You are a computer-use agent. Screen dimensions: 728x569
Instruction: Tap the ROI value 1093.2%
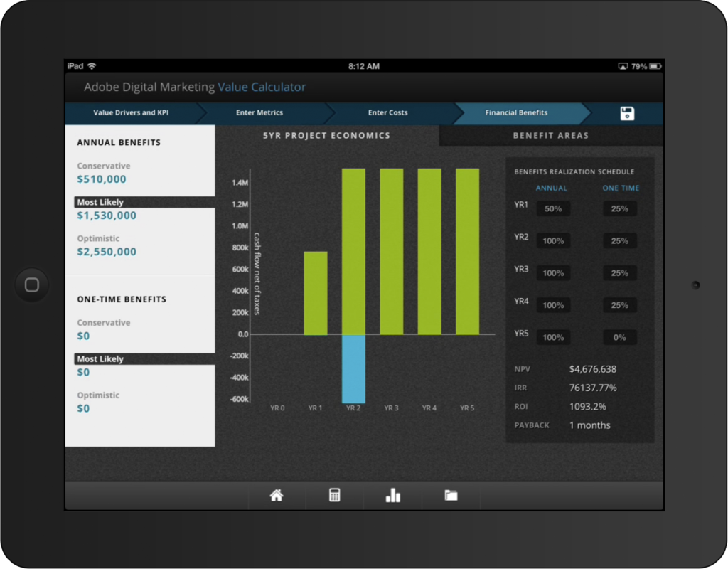[588, 406]
